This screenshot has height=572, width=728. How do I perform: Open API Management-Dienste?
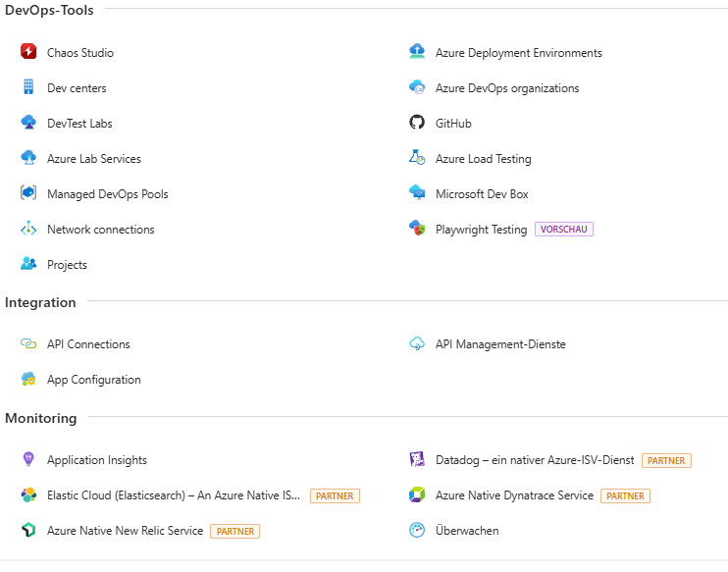(x=500, y=344)
